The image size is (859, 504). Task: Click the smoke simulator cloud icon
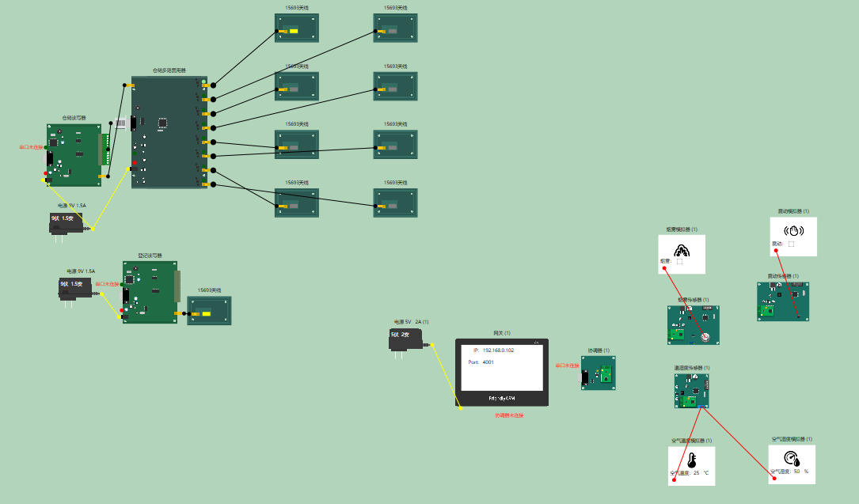click(682, 251)
